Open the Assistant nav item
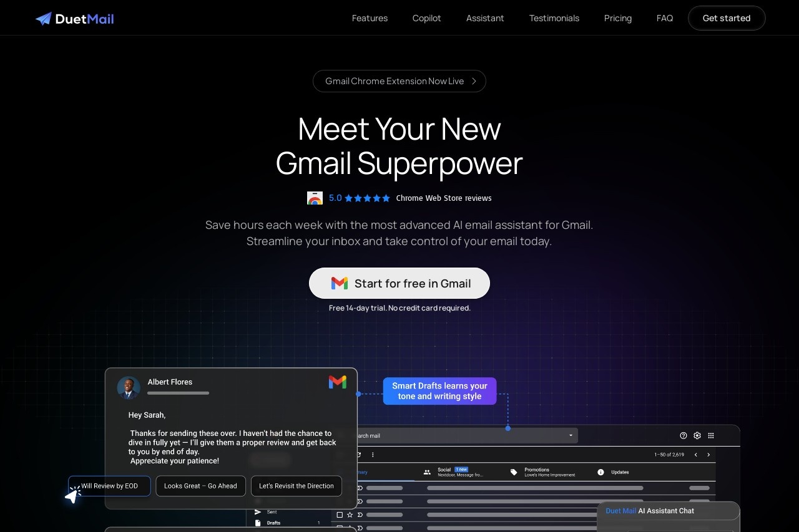The width and height of the screenshot is (799, 532). click(x=485, y=18)
